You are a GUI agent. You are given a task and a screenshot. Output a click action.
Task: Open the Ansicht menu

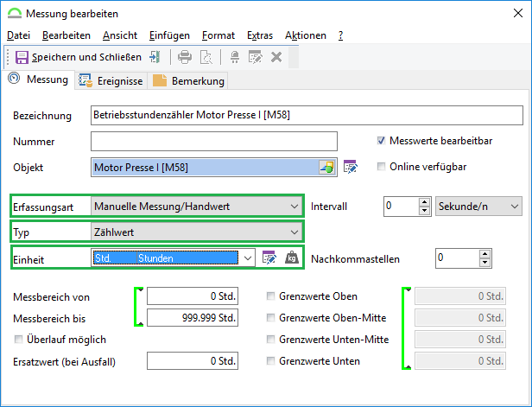[x=120, y=35]
